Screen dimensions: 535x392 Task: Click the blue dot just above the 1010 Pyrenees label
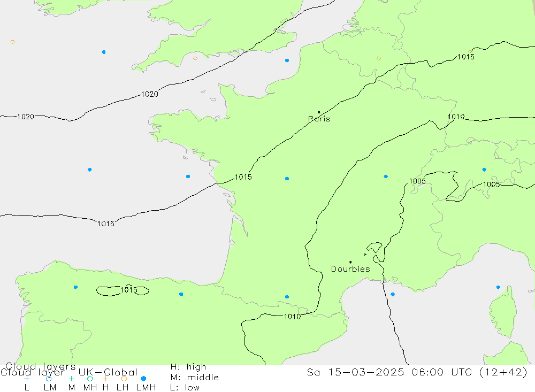point(287,297)
